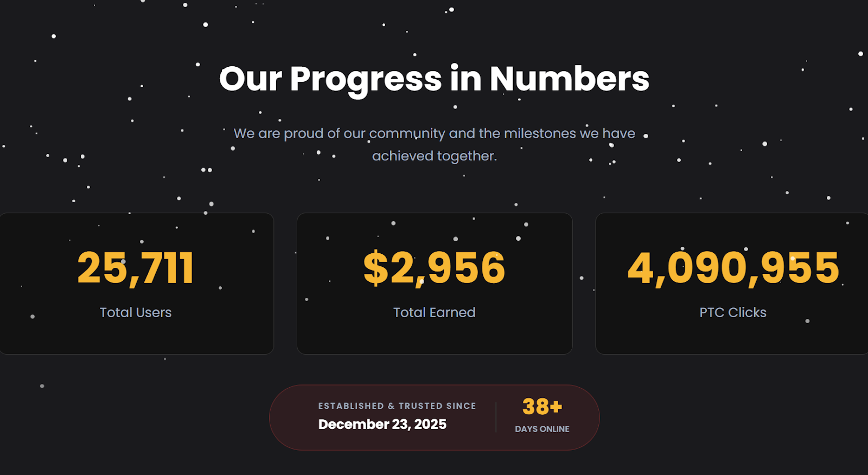This screenshot has width=868, height=475.
Task: Click the vertical divider in the established badge
Action: [496, 418]
